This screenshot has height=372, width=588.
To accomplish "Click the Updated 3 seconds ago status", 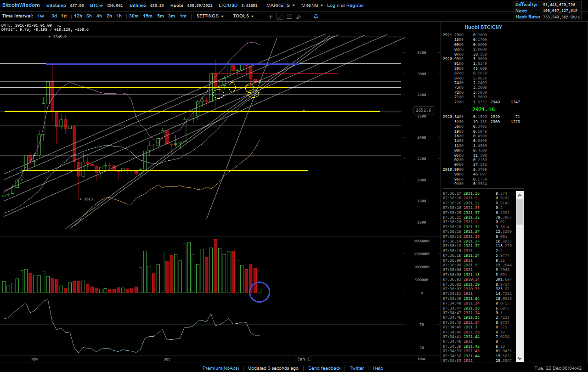I will (273, 368).
